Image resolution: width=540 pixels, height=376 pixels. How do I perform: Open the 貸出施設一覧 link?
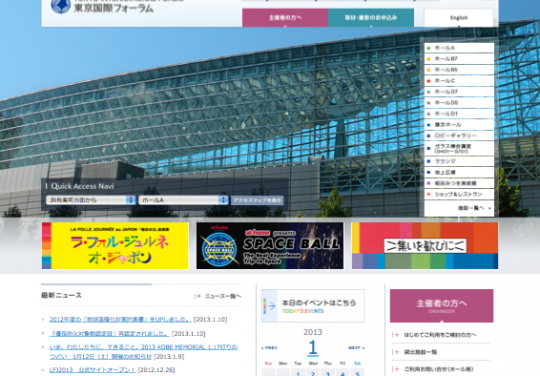pos(420,352)
